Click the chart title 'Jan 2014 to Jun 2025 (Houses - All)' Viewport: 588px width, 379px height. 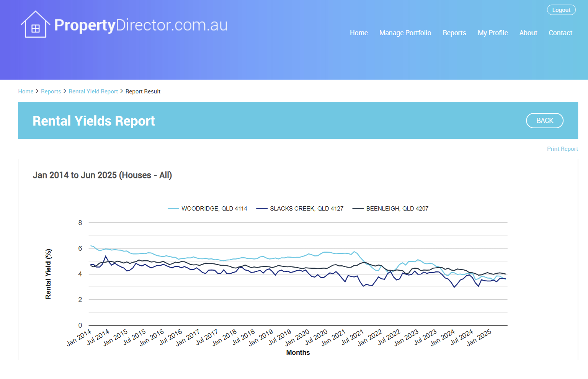point(102,175)
